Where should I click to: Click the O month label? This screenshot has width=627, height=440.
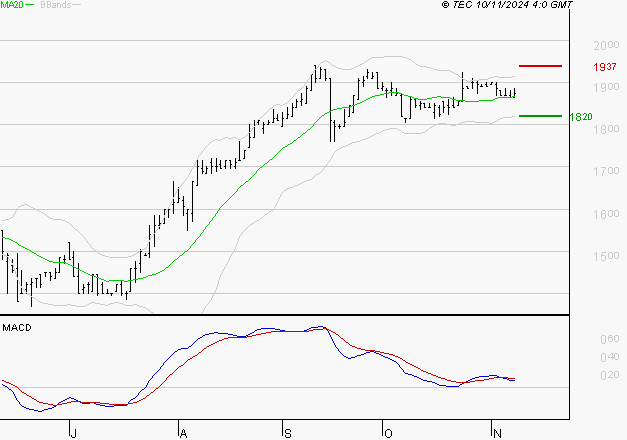pyautogui.click(x=388, y=433)
